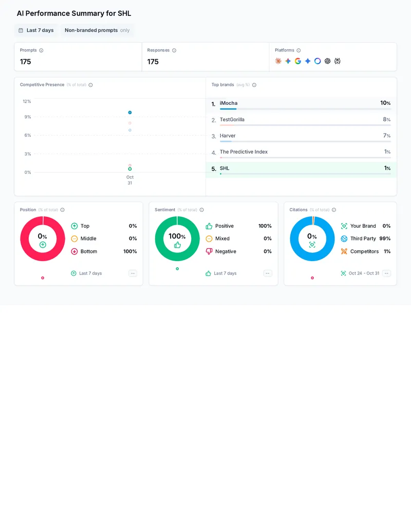411x532 pixels.
Task: Click the dash button in Position card
Action: point(133,273)
